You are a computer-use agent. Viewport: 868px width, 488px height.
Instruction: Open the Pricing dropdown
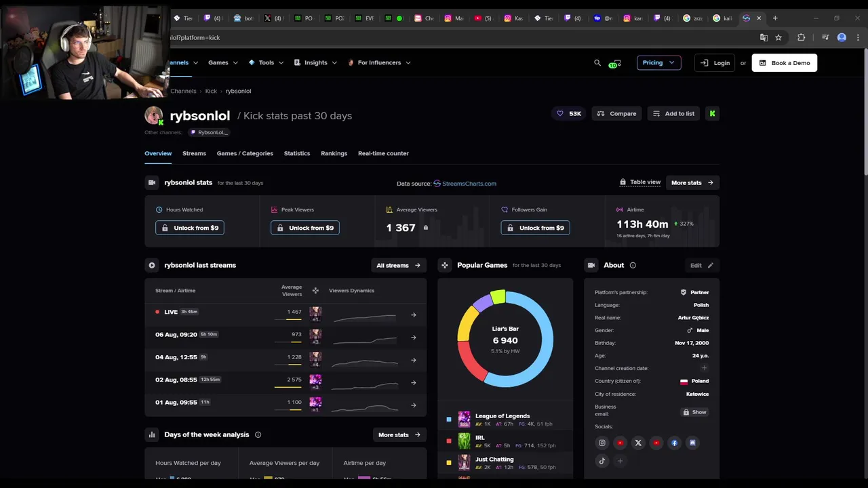coord(658,62)
